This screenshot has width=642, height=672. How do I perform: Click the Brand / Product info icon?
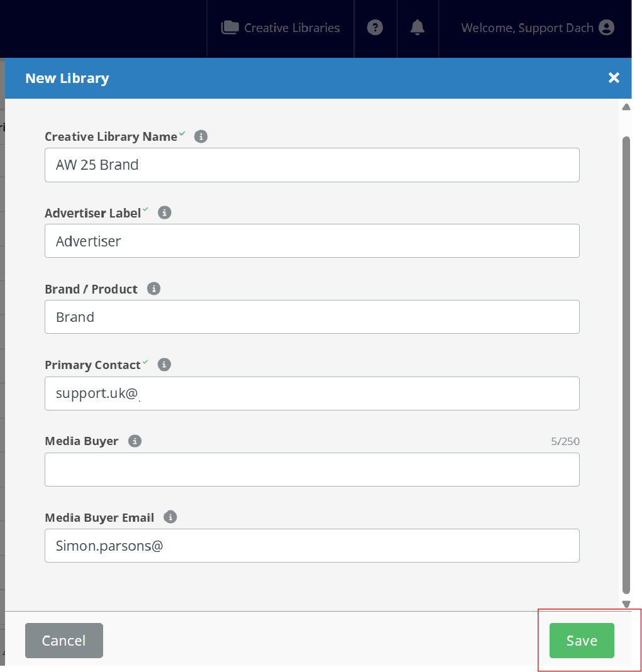click(x=153, y=288)
